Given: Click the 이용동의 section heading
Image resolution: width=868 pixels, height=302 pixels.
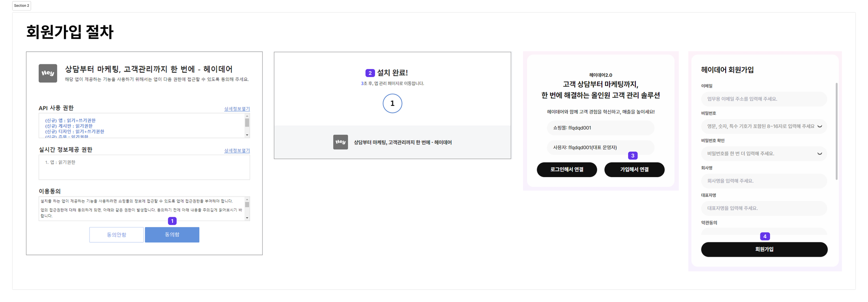Looking at the screenshot, I should pos(50,191).
